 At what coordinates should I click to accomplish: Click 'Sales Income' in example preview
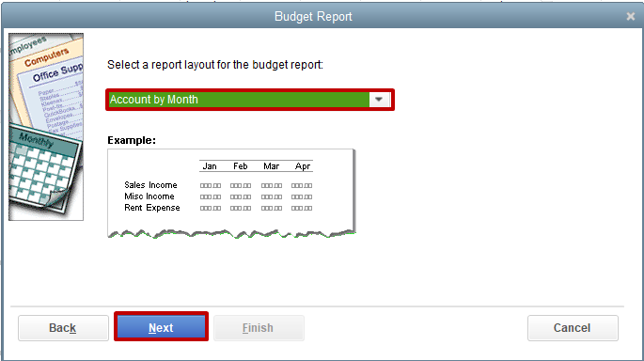pos(150,185)
